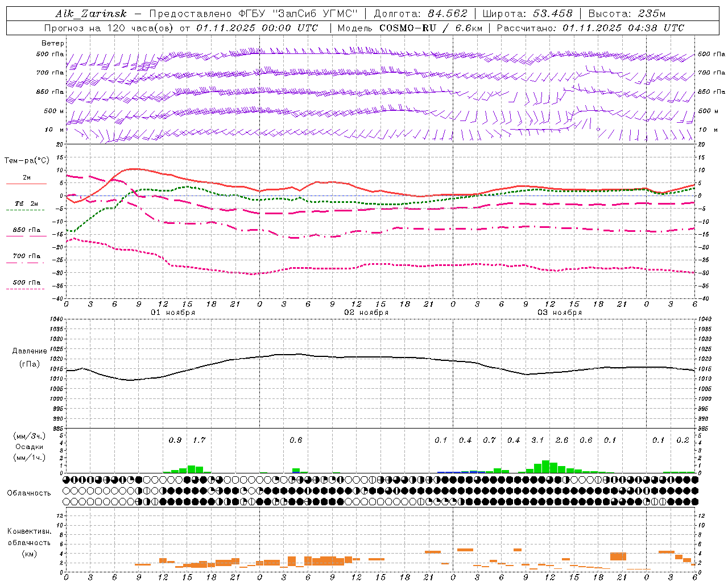Screen dimensions: 728x582
Task: Click the Конвективн. label
Action: [x=30, y=531]
